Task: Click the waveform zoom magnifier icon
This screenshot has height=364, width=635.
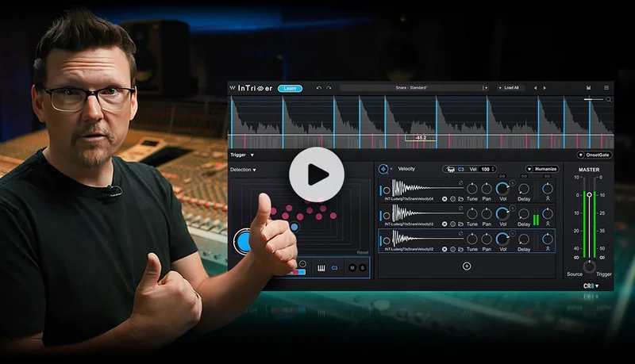Action: pos(608,99)
